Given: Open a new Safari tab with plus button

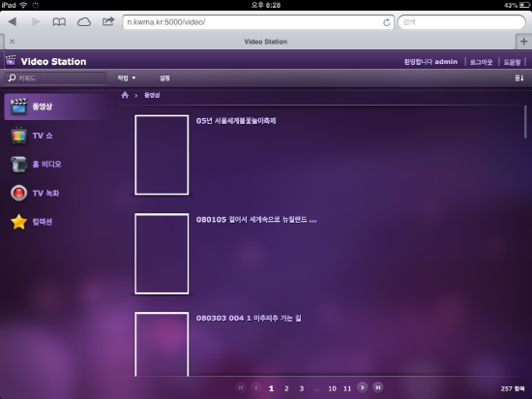Looking at the screenshot, I should (x=524, y=42).
